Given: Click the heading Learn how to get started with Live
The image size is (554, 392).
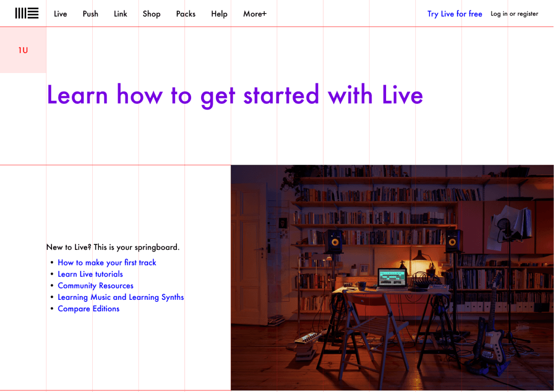Looking at the screenshot, I should [x=235, y=95].
